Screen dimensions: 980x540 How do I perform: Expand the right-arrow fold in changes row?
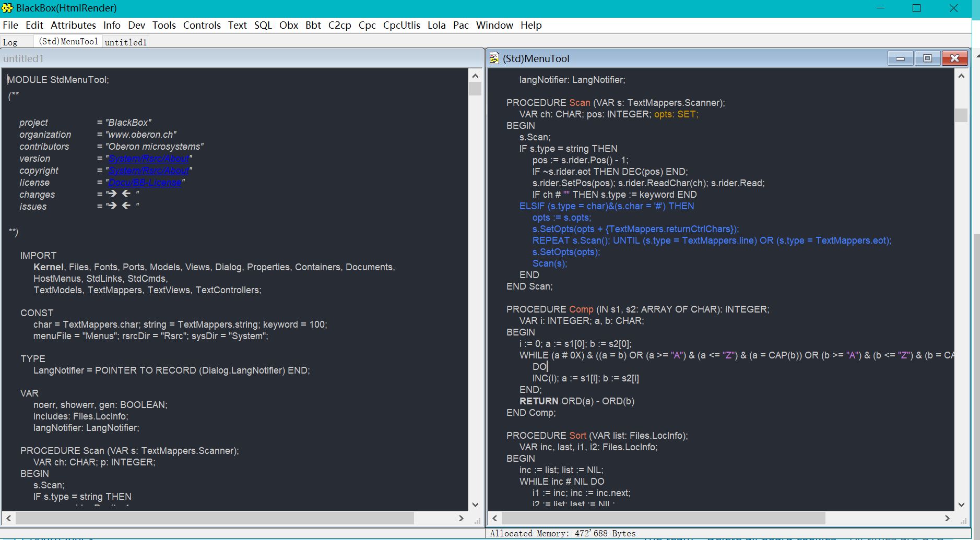click(112, 194)
